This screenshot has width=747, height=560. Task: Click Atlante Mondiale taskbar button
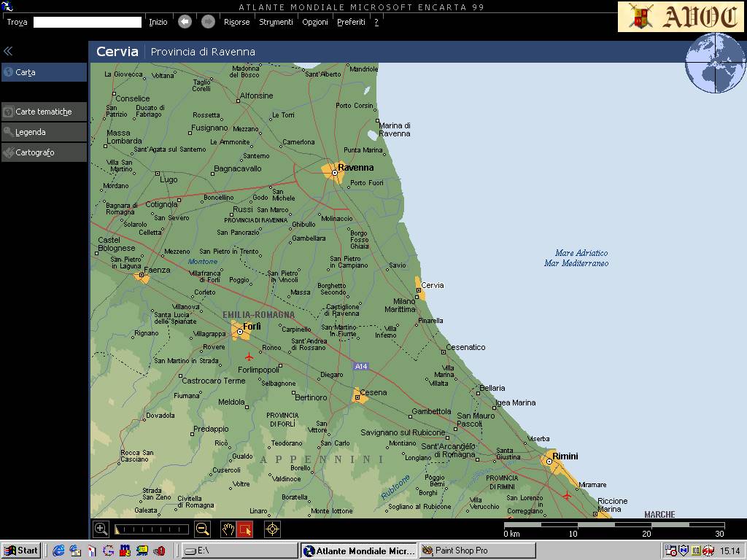pyautogui.click(x=359, y=551)
